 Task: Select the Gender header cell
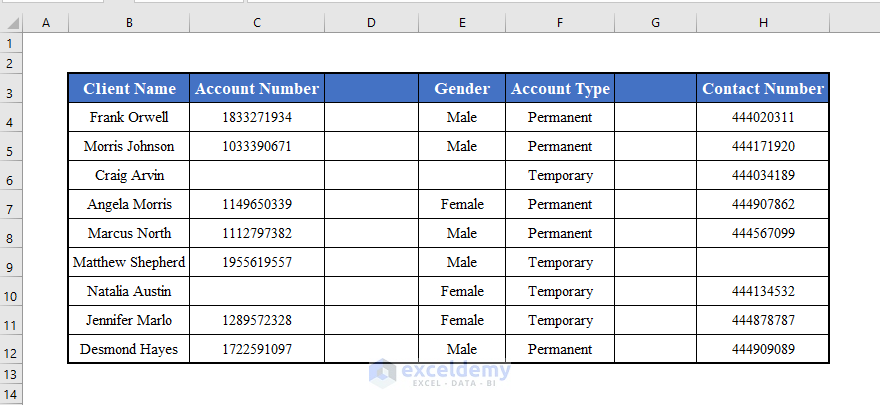(x=462, y=88)
